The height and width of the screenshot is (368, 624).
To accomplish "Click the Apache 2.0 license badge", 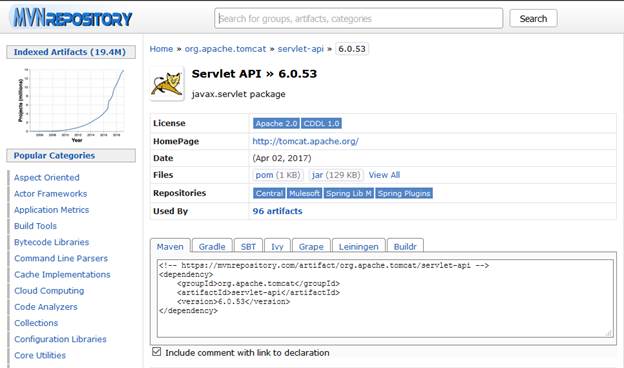I will click(276, 123).
